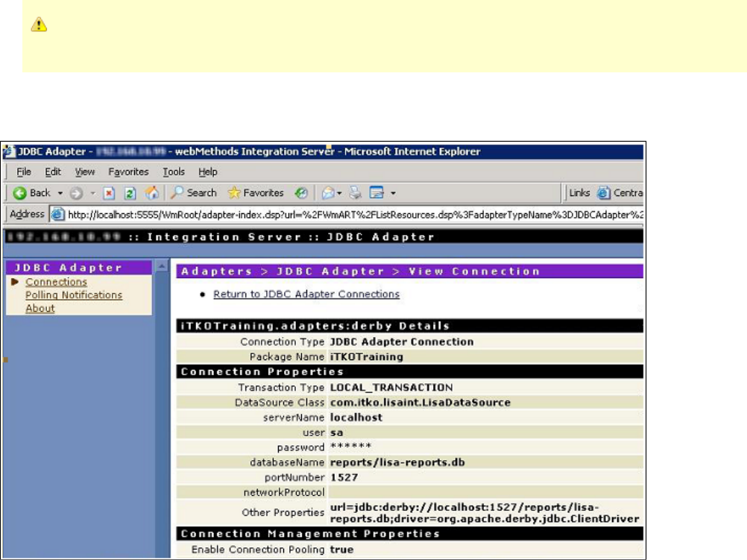
Task: Open the Forward history dropdown arrow
Action: pyautogui.click(x=93, y=193)
